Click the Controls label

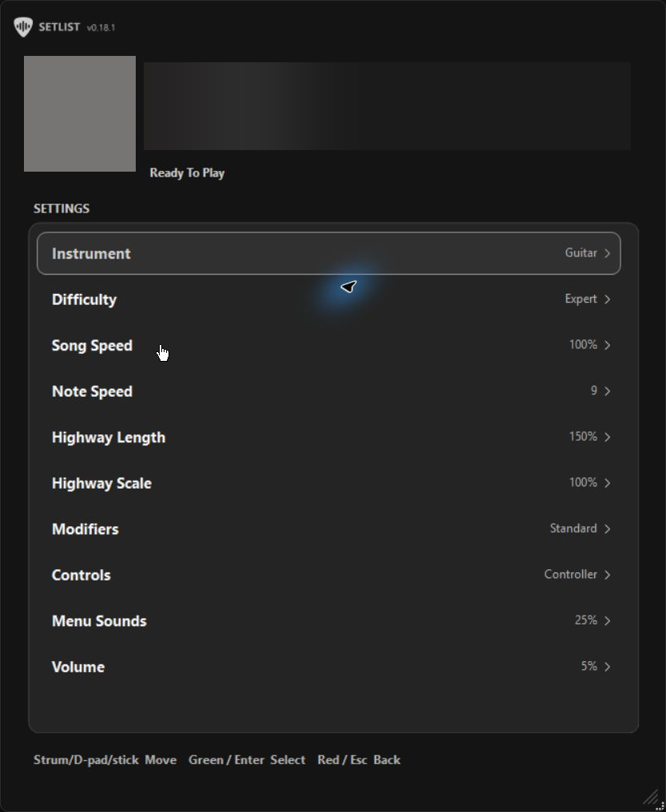pyautogui.click(x=81, y=575)
